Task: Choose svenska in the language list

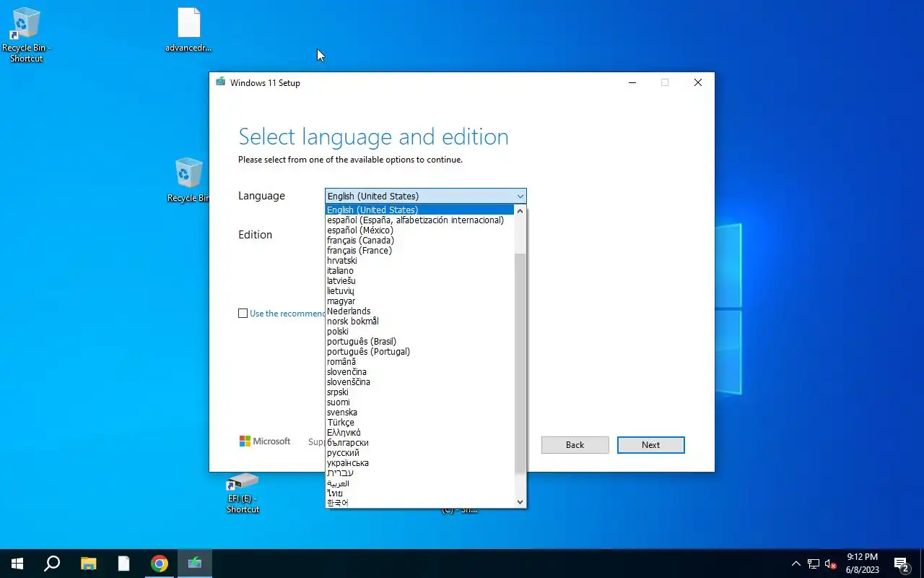Action: 419,412
